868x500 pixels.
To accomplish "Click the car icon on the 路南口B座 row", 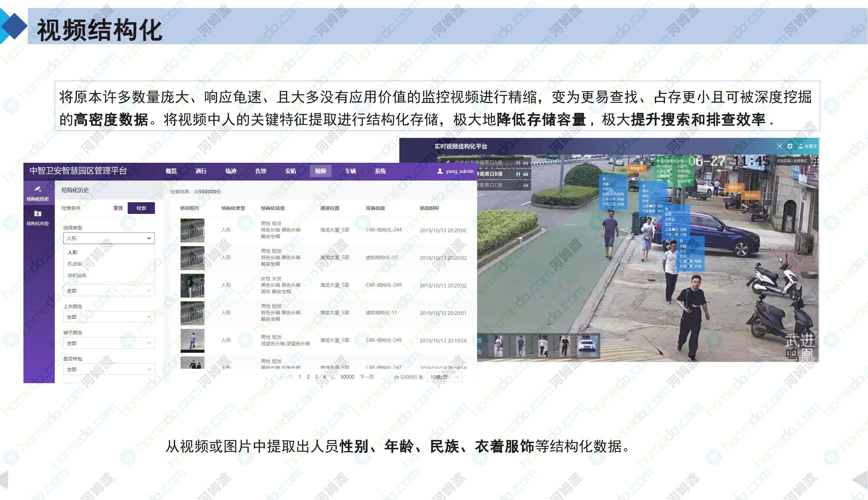I will tap(525, 174).
